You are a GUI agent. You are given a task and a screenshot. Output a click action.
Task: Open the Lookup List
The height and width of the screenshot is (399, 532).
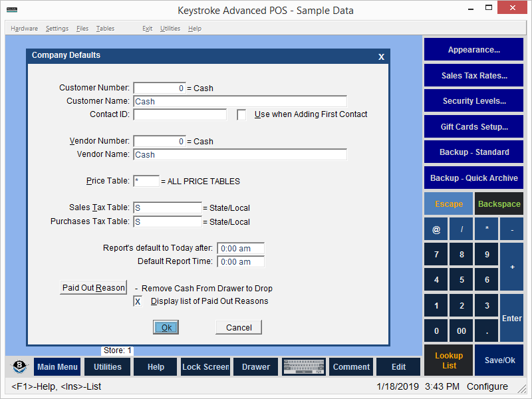[449, 360]
